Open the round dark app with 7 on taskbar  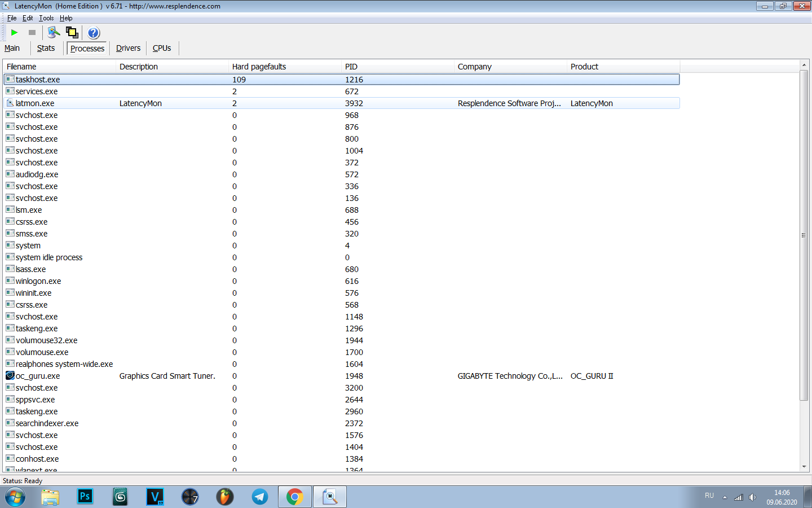190,497
